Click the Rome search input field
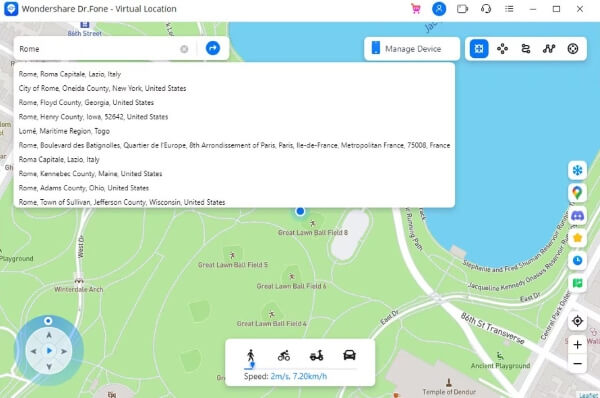 pos(98,49)
